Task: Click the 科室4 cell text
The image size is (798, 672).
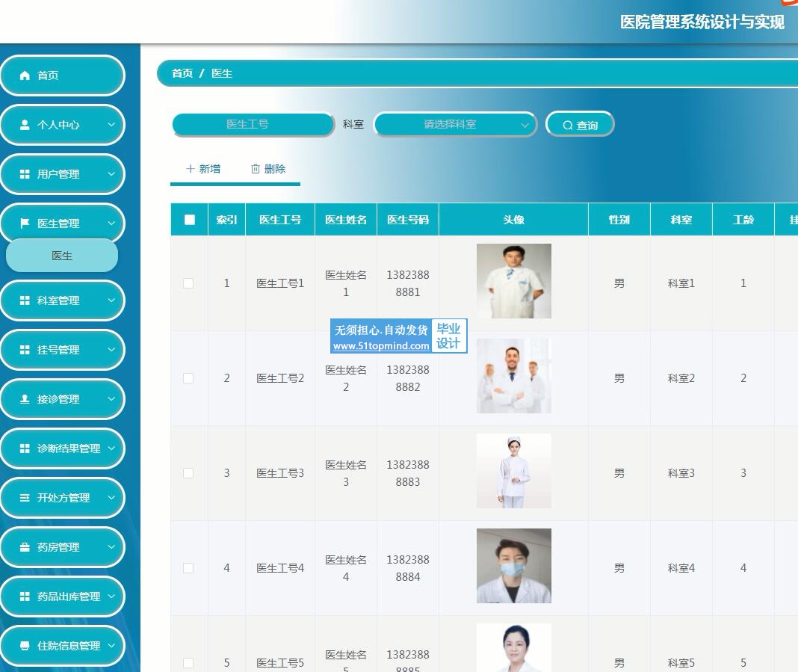Action: (681, 567)
